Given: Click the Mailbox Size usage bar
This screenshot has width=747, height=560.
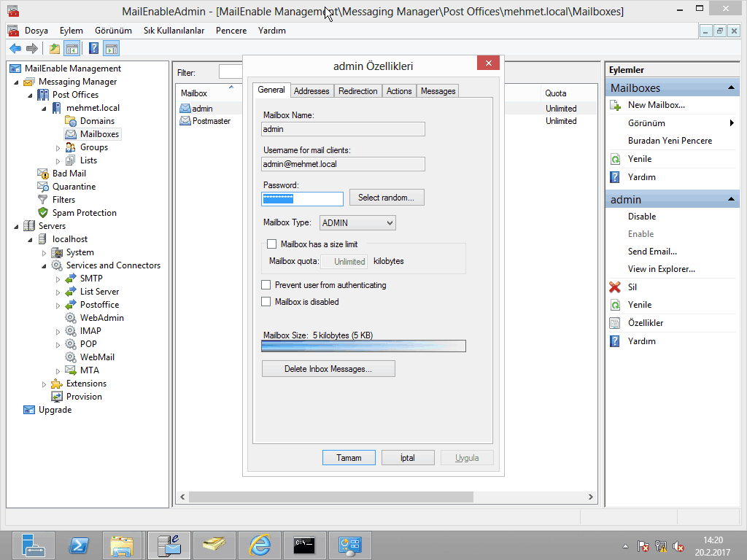Looking at the screenshot, I should point(363,346).
